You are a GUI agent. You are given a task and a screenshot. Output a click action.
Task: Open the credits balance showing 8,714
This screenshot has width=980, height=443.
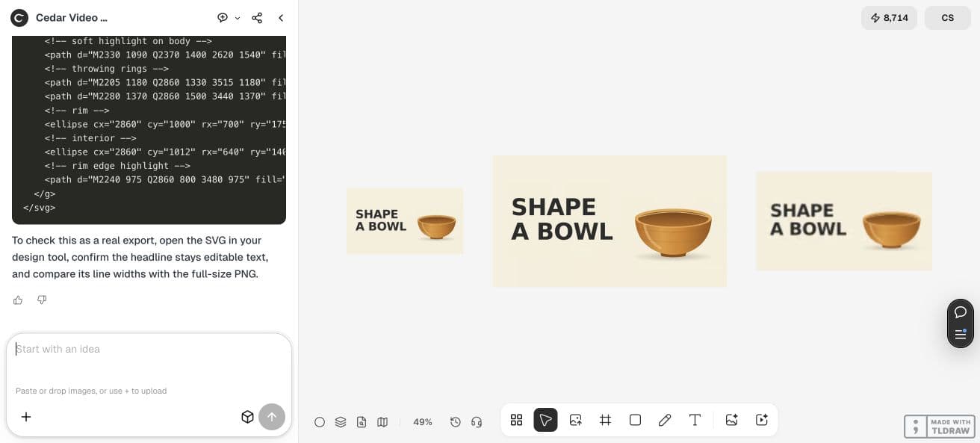tap(889, 18)
